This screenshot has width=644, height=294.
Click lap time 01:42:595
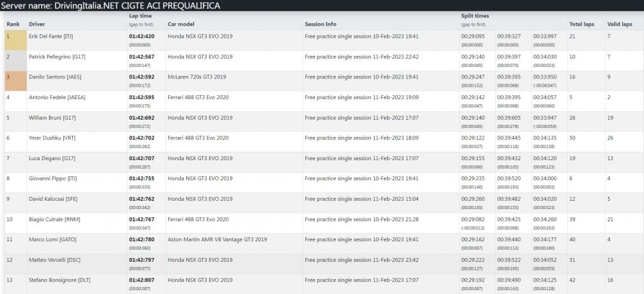142,98
